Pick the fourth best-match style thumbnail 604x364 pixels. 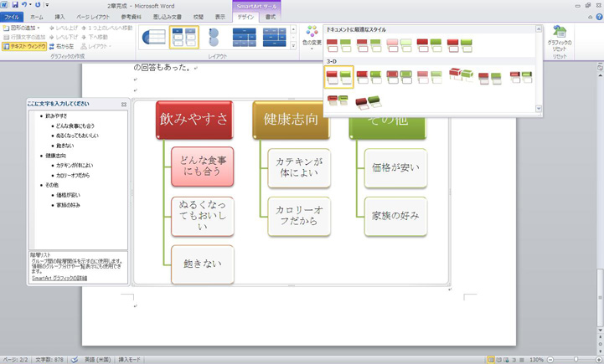coord(429,45)
